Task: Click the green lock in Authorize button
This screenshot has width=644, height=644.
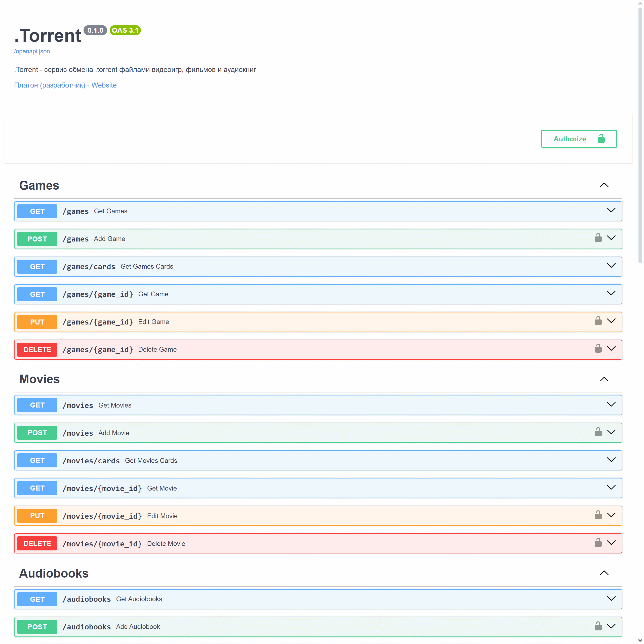Action: (601, 139)
